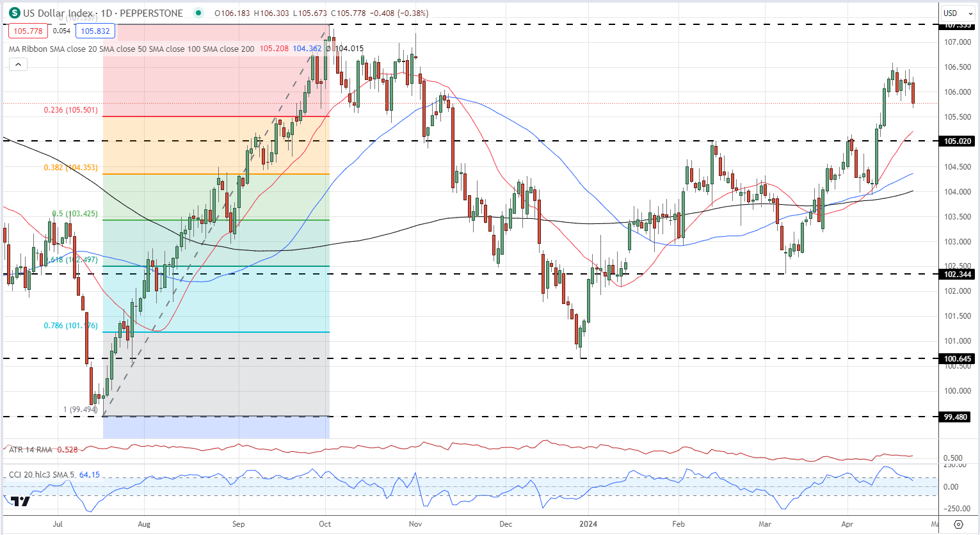The image size is (980, 535).
Task: Click the 105.020 price line label
Action: [958, 141]
